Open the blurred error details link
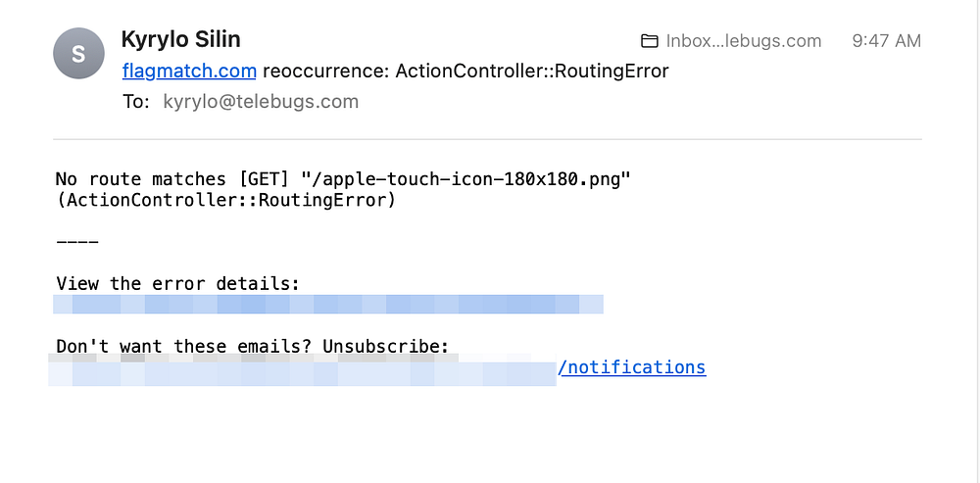 pyautogui.click(x=328, y=305)
